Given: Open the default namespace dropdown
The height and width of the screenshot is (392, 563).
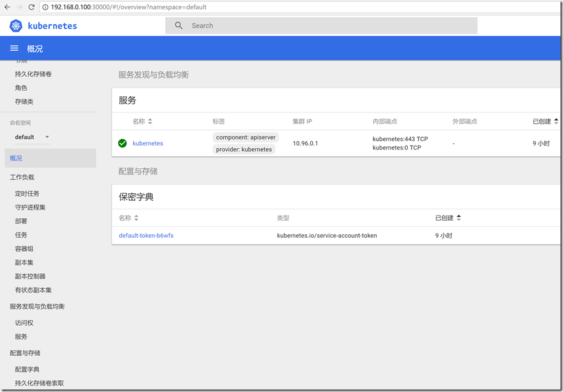Looking at the screenshot, I should coord(32,137).
